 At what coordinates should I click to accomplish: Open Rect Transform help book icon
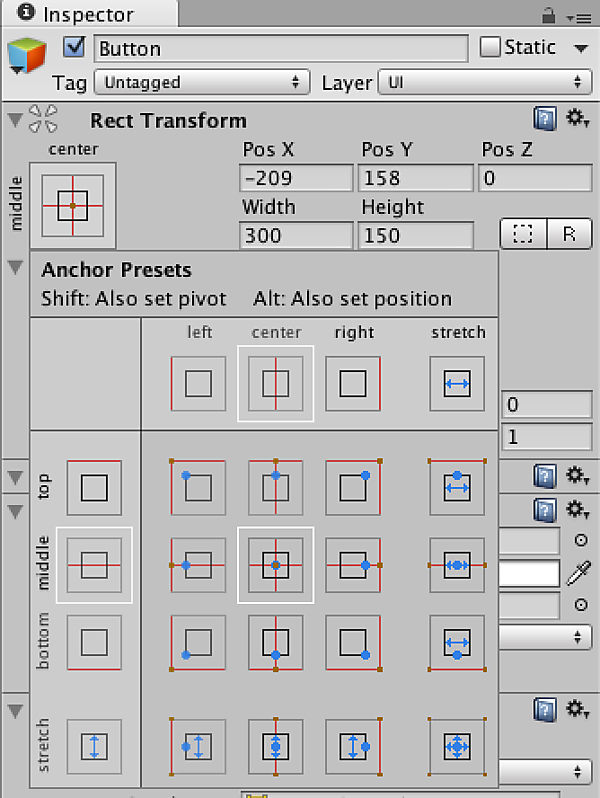pos(544,120)
